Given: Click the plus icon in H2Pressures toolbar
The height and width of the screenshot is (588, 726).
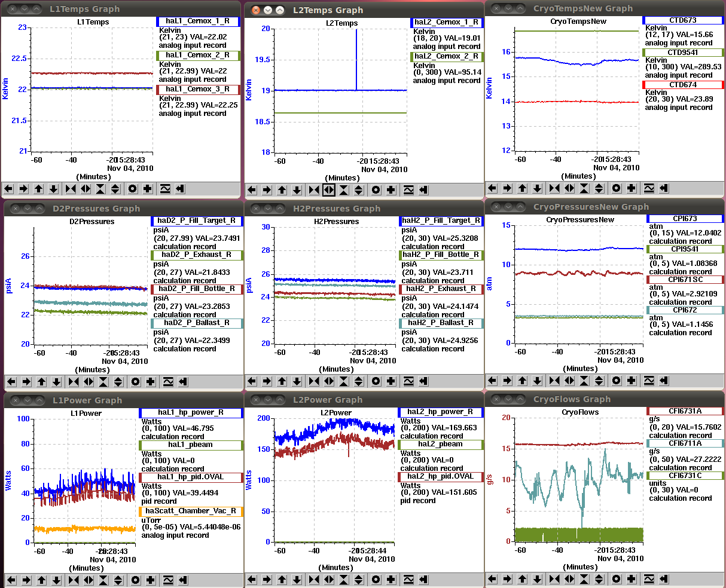Looking at the screenshot, I should [x=391, y=381].
